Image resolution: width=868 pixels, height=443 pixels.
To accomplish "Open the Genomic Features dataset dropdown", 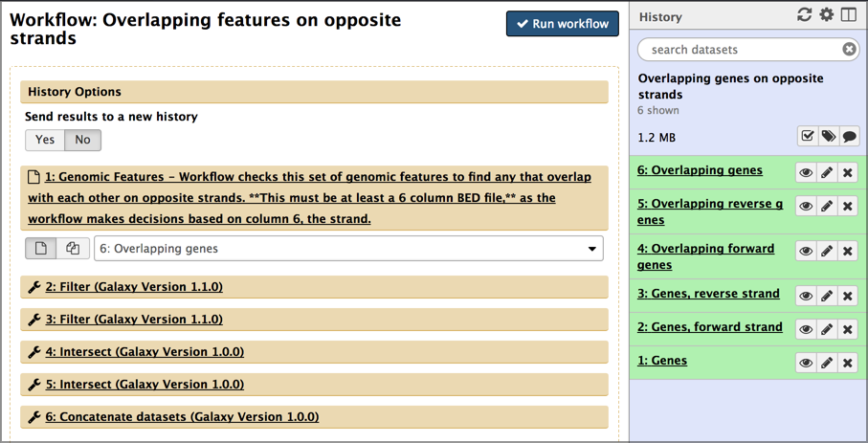I will (348, 249).
